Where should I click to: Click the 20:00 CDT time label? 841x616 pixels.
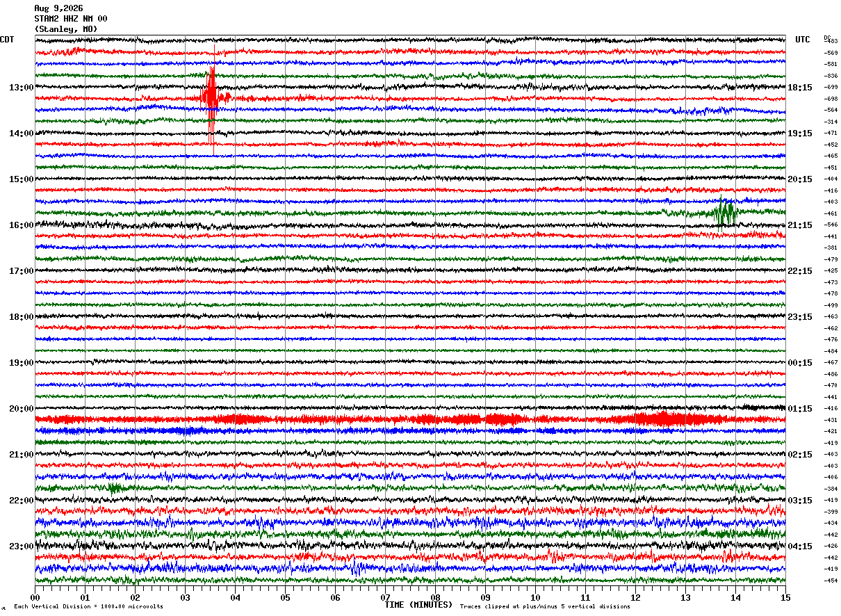tap(22, 409)
